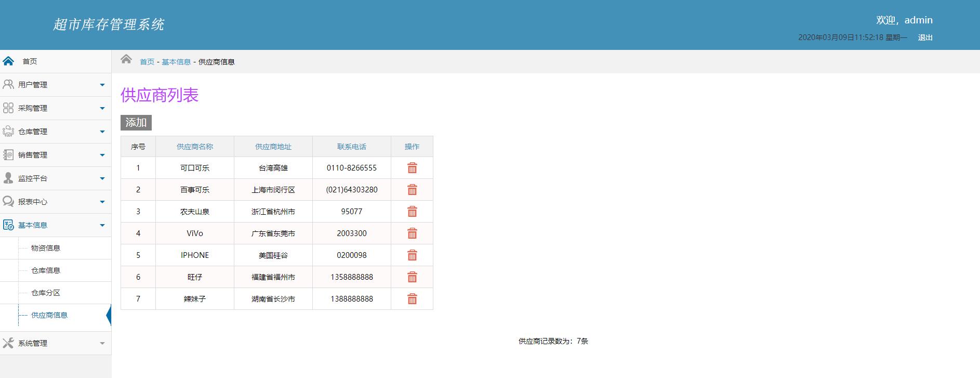Select 仓库分区 in the sidebar submenu
Screen dimensions: 980x378
point(46,293)
